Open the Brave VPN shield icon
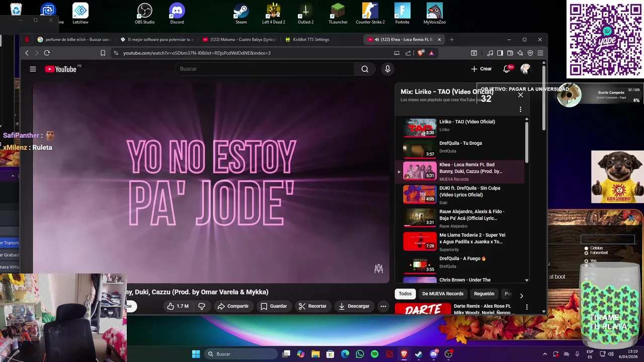Screen dimensions: 644x362 (530, 53)
